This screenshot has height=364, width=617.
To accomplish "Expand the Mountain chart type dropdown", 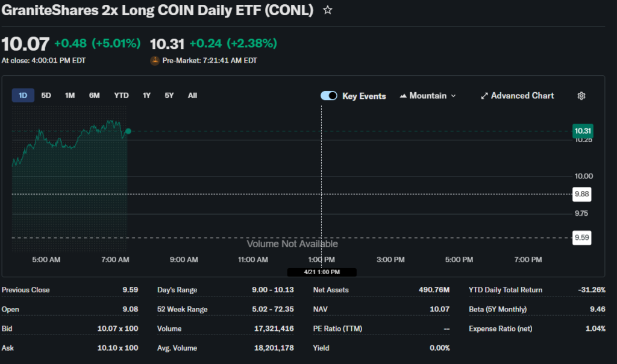I will [x=453, y=96].
